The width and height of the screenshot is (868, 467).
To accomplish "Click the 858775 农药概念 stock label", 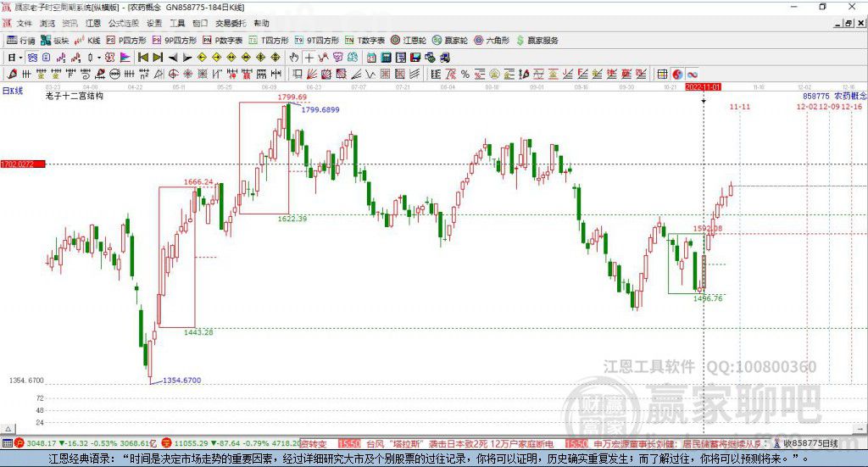I will [834, 96].
